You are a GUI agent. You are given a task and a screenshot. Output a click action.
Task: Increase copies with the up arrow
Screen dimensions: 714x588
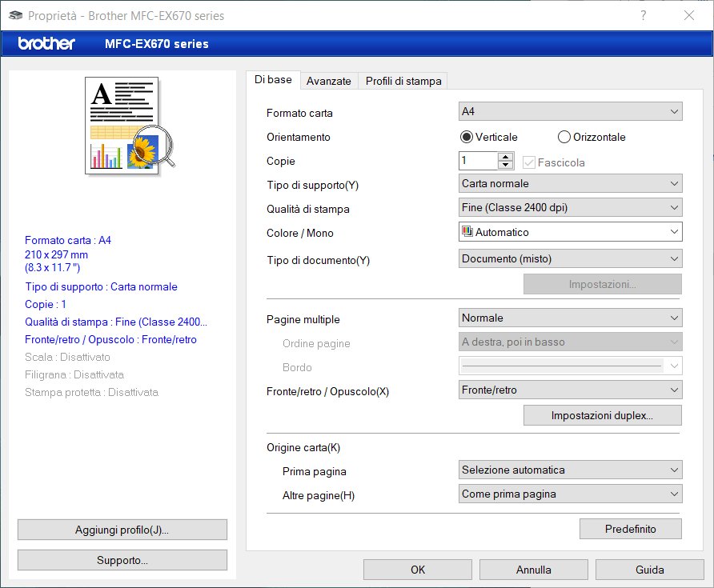[x=505, y=157]
